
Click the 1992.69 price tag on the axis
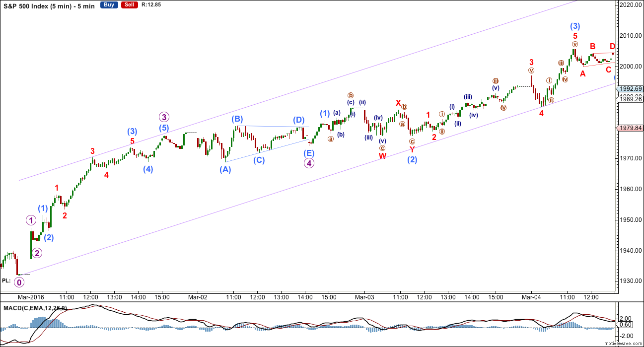631,89
